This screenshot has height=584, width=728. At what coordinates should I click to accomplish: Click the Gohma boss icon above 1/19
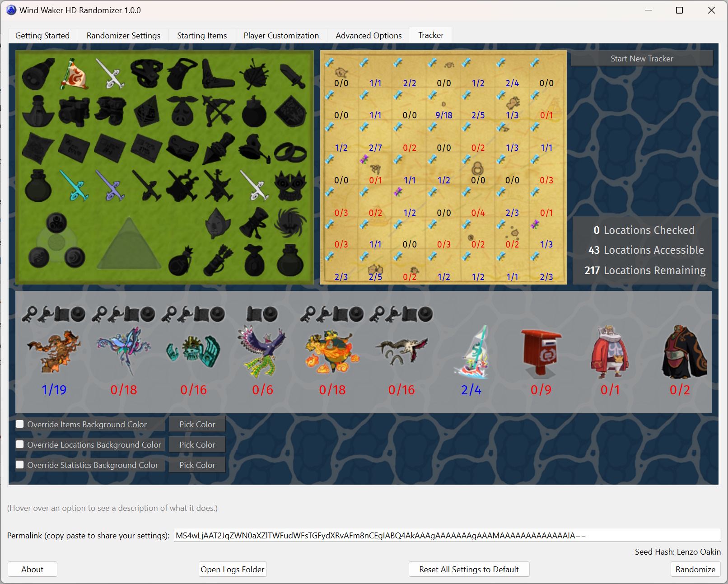tap(54, 350)
